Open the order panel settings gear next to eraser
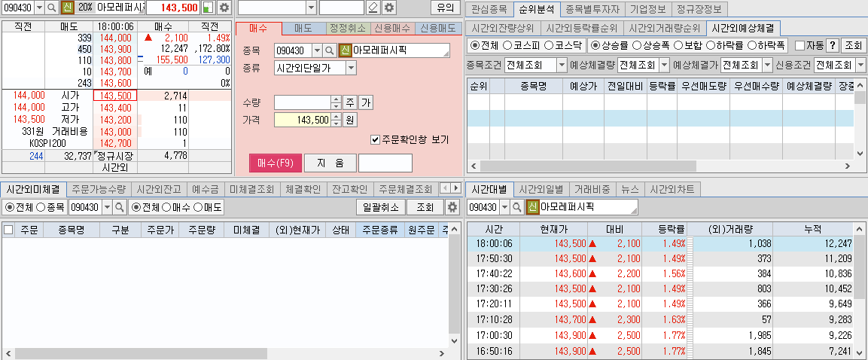The height and width of the screenshot is (360, 868). [390, 8]
